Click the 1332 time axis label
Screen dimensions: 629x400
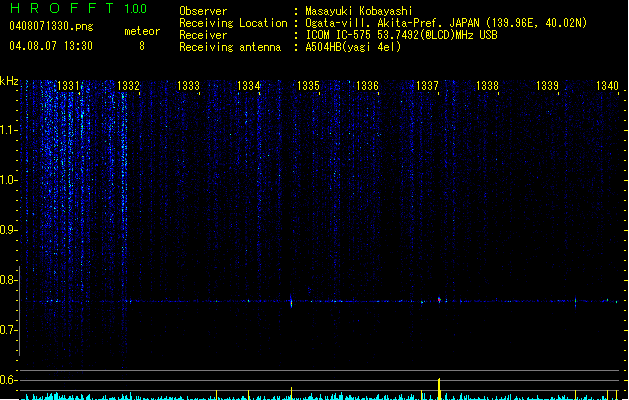[x=128, y=85]
